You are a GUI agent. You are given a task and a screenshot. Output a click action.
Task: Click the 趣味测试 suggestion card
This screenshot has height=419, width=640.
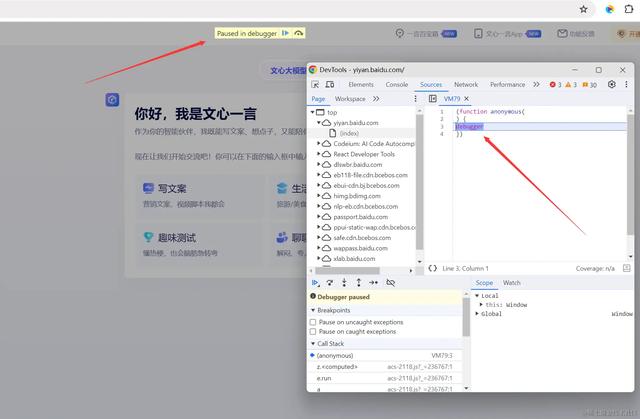(x=199, y=244)
